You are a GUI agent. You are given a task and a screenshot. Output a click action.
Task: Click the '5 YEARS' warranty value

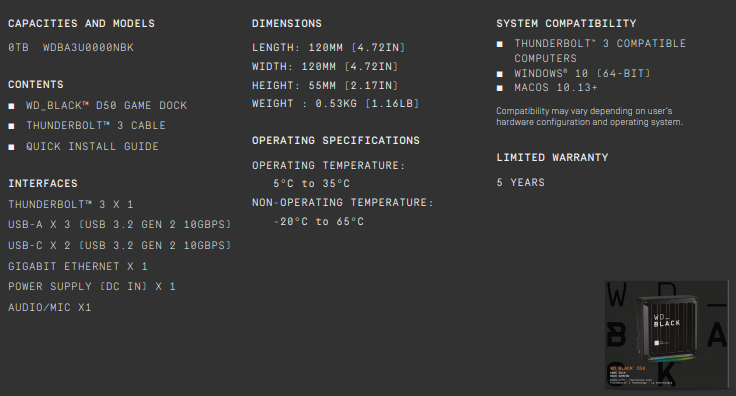tap(521, 183)
